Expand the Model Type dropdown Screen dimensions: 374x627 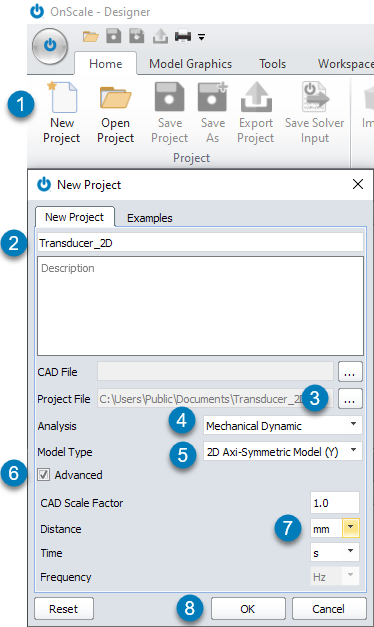[x=282, y=451]
